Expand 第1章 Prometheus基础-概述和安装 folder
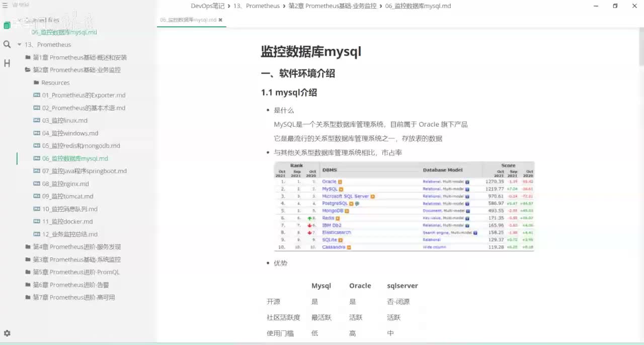 point(80,57)
